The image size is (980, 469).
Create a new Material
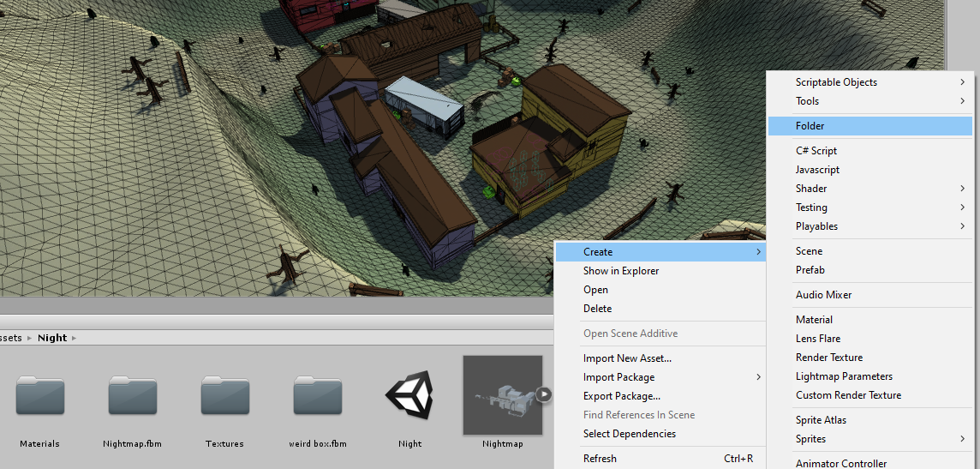point(870,320)
